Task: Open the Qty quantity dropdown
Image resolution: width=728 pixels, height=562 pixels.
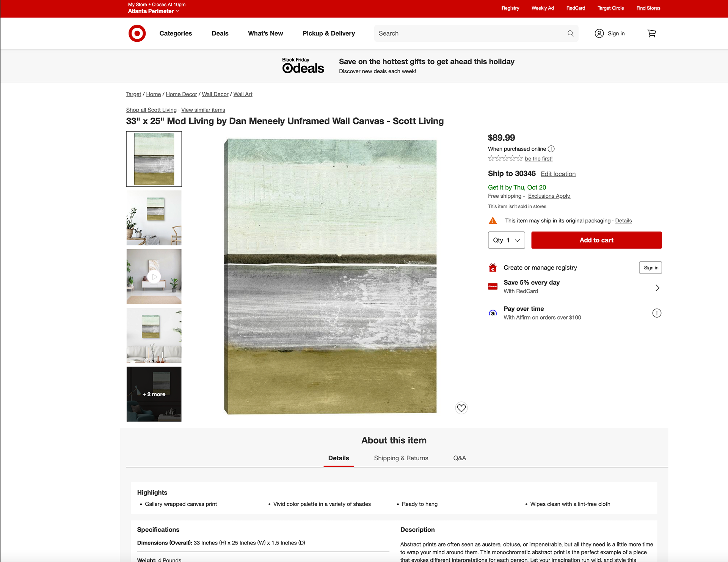Action: (x=507, y=240)
